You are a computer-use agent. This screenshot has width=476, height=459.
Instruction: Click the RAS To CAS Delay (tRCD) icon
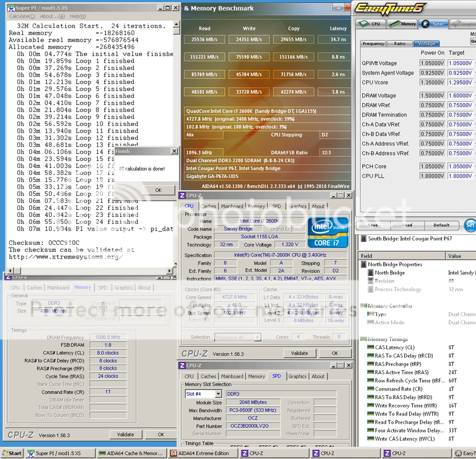370,355
